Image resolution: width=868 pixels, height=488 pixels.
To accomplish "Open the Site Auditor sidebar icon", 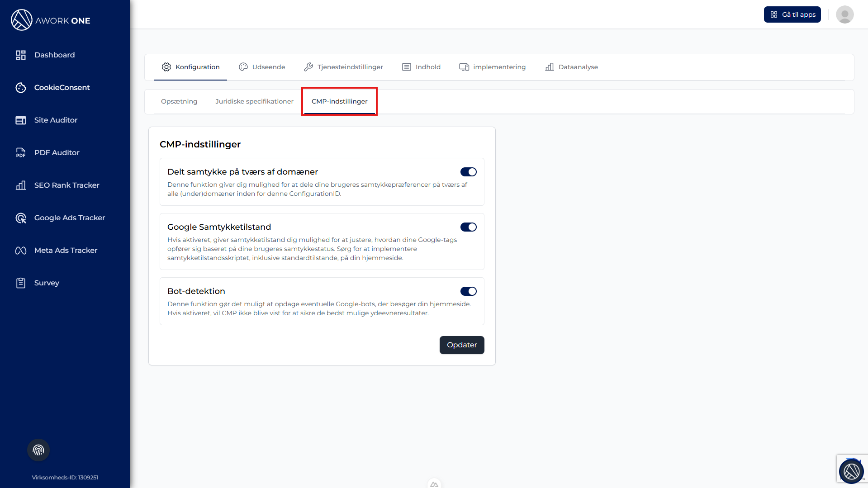I will pyautogui.click(x=21, y=120).
